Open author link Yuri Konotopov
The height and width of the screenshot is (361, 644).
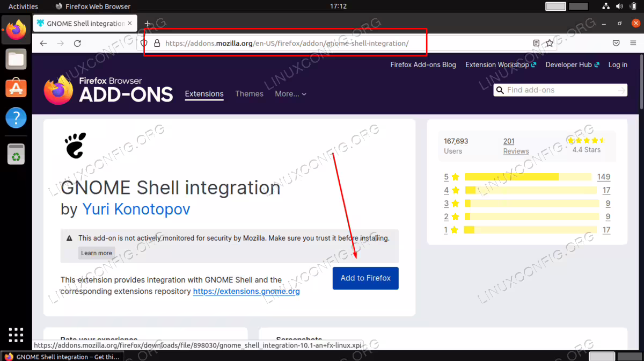(136, 209)
